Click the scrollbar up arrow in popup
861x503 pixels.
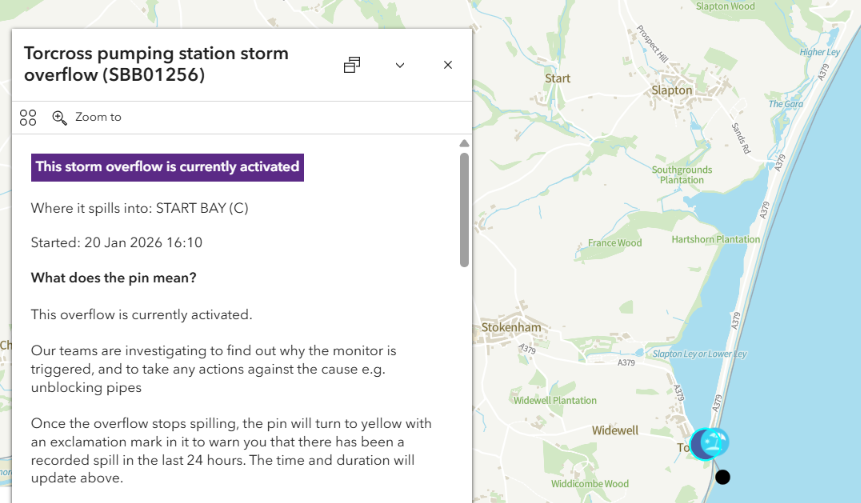(464, 143)
